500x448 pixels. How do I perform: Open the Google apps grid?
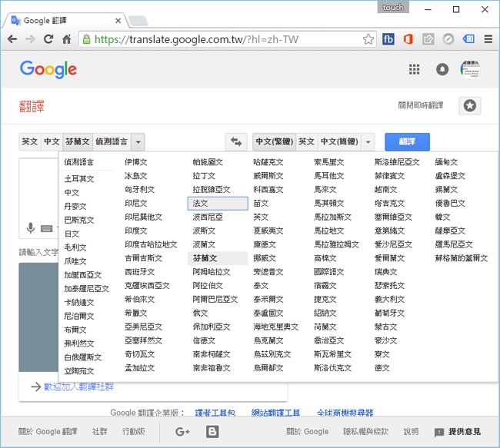tap(414, 69)
